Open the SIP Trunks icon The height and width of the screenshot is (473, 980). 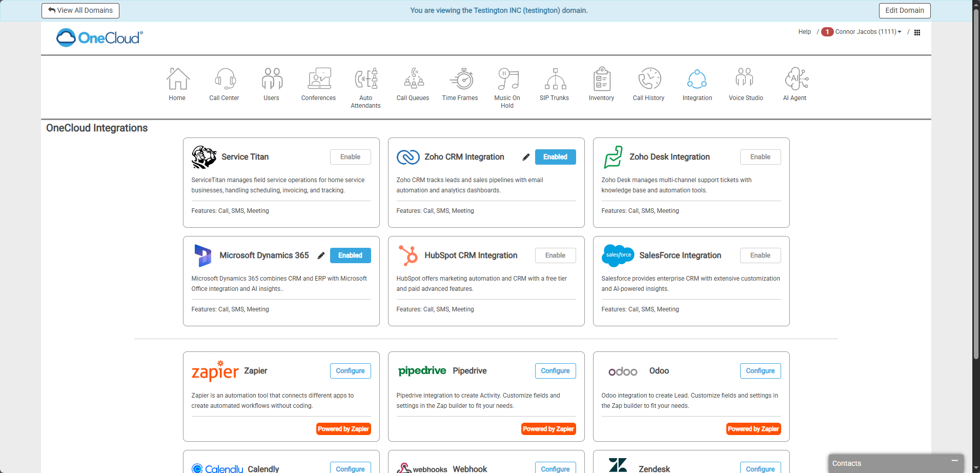click(x=555, y=80)
